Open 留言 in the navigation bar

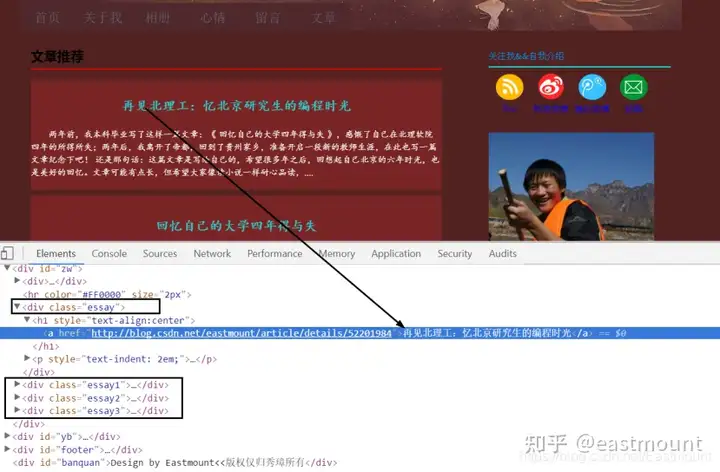click(268, 18)
